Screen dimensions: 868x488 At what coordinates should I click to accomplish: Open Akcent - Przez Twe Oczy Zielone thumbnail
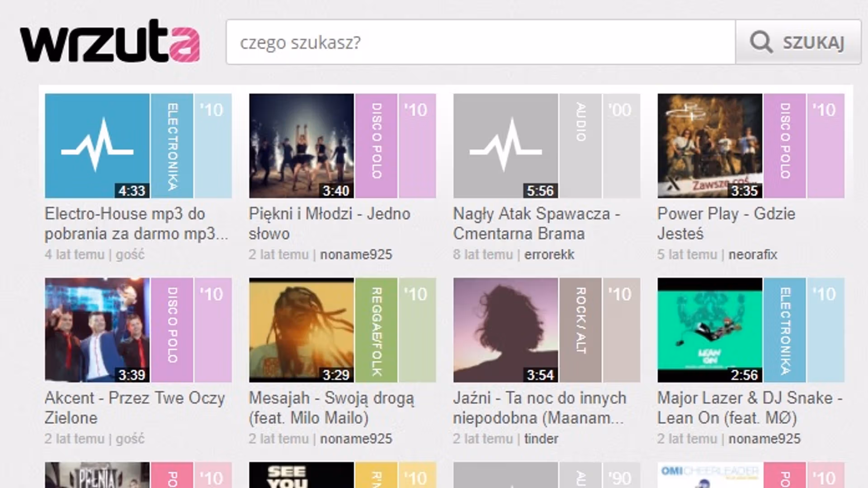click(97, 330)
